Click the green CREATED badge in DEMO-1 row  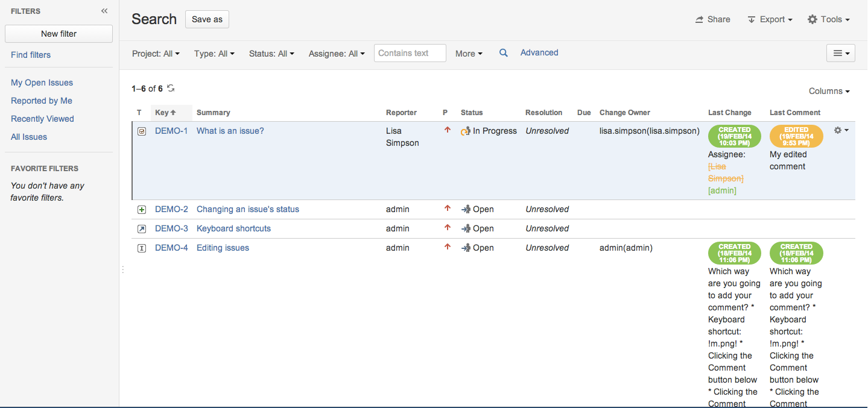coord(735,136)
